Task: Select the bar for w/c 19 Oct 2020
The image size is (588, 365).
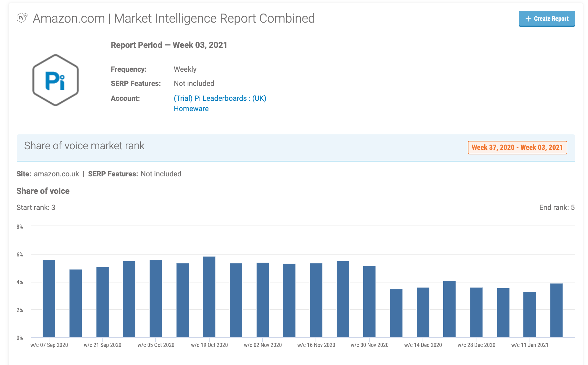Action: [209, 297]
